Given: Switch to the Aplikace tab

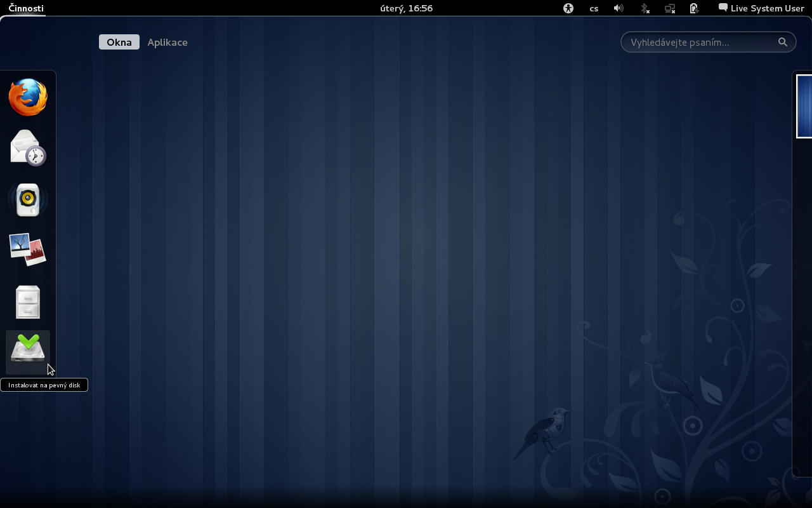Looking at the screenshot, I should point(167,42).
